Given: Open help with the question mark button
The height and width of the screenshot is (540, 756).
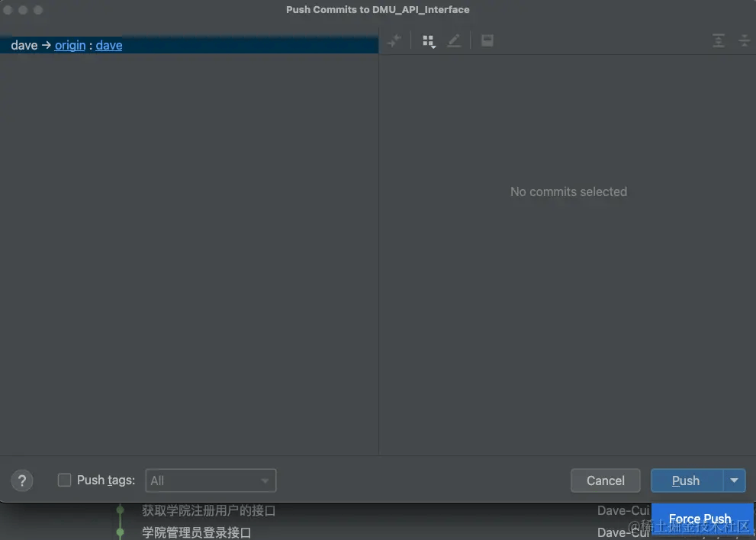Looking at the screenshot, I should pyautogui.click(x=22, y=481).
